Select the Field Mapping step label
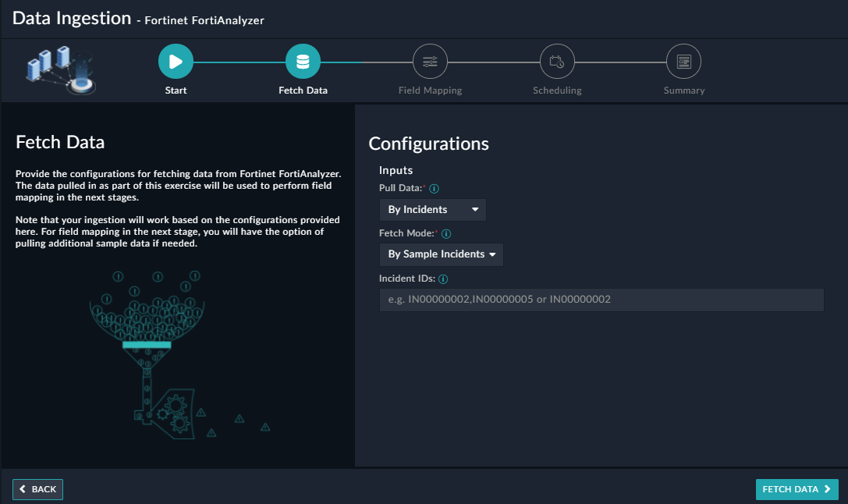The height and width of the screenshot is (504, 848). (430, 91)
